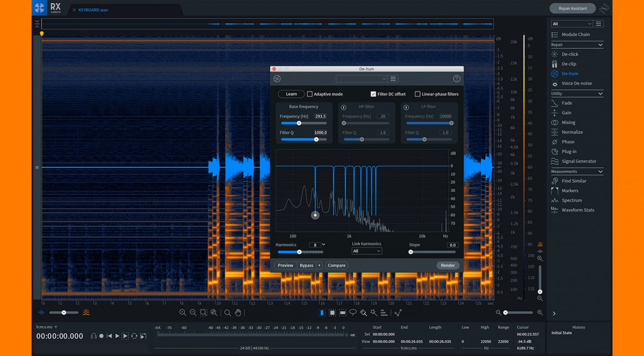644x356 pixels.
Task: Open Module Chain from the sidebar
Action: pyautogui.click(x=575, y=34)
